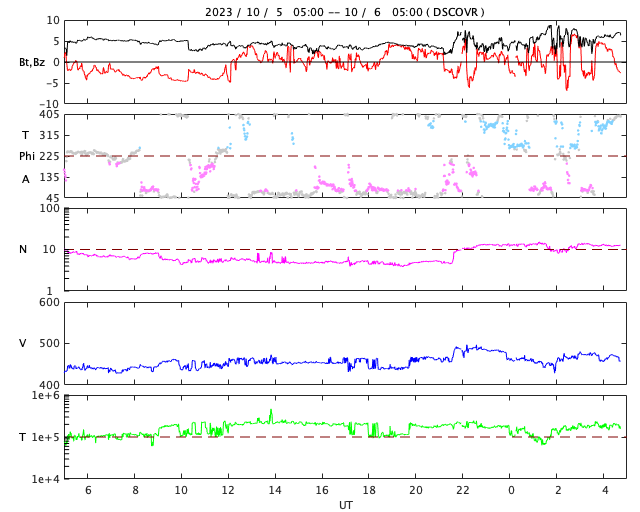640x512 pixels.
Task: Click the 20 hour label on the time axis
Action: click(416, 490)
